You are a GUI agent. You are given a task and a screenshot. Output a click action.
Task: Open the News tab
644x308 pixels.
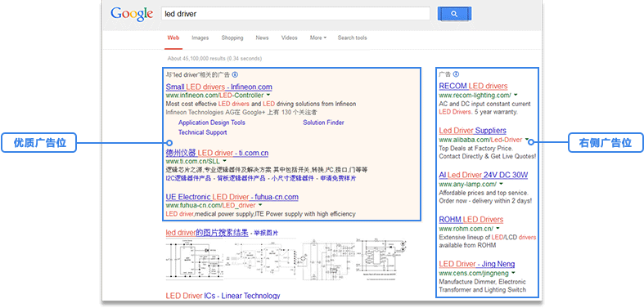coord(262,38)
